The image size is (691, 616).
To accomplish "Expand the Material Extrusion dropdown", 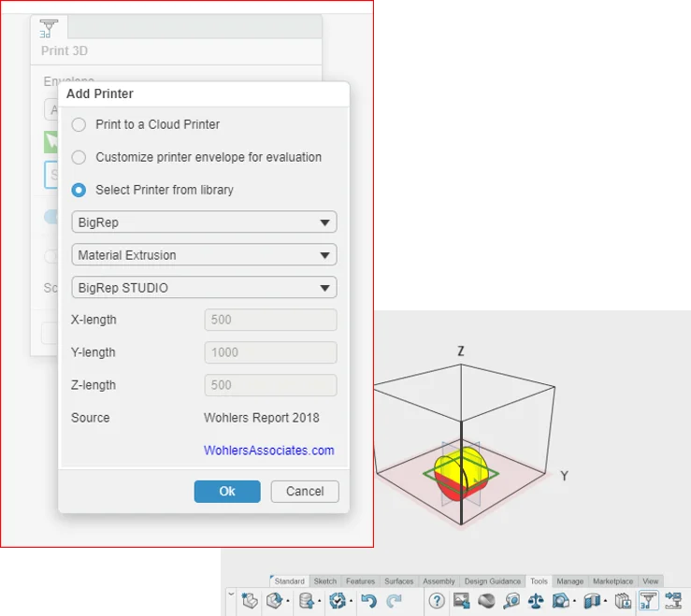I will click(204, 255).
